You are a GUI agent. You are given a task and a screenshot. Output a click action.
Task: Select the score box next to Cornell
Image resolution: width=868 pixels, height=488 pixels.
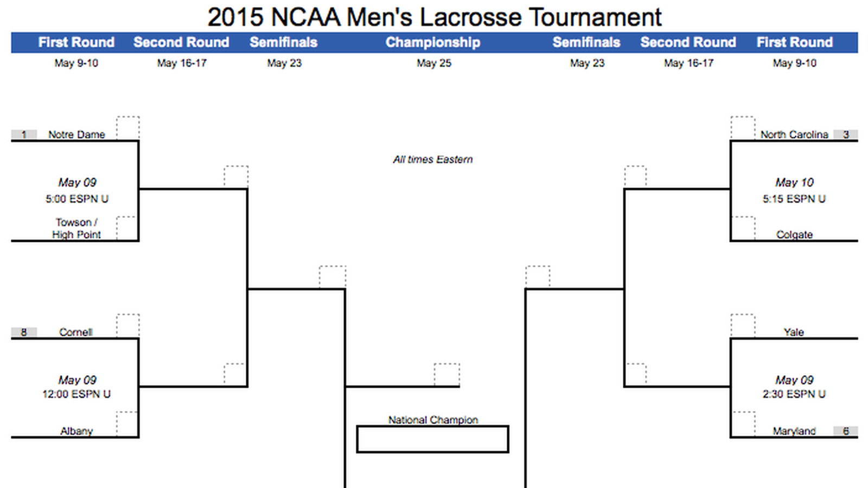[128, 326]
